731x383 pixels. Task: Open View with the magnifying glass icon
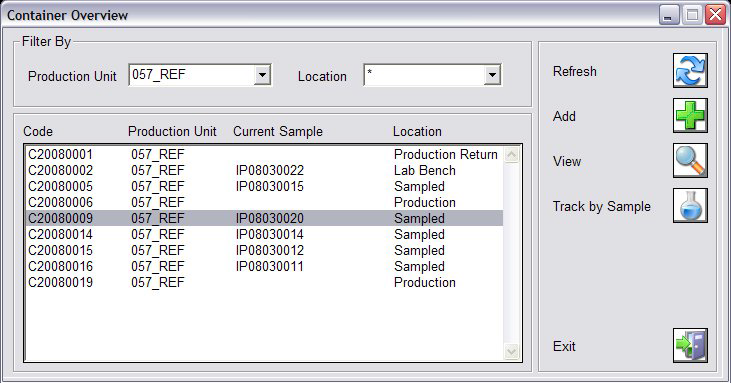[690, 160]
